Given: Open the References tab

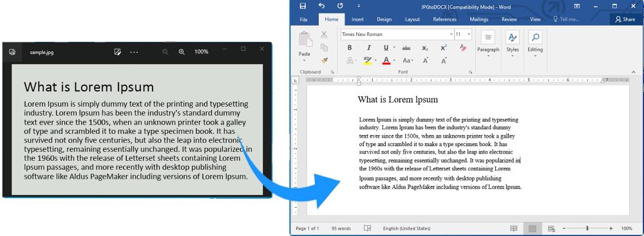Looking at the screenshot, I should (444, 19).
